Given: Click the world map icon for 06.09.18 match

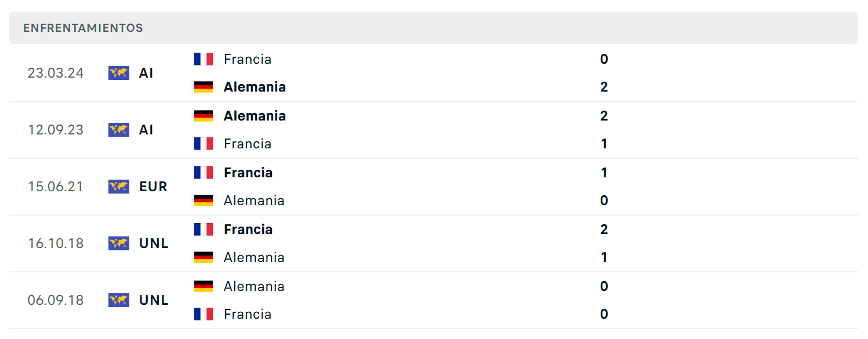Looking at the screenshot, I should pos(119,300).
